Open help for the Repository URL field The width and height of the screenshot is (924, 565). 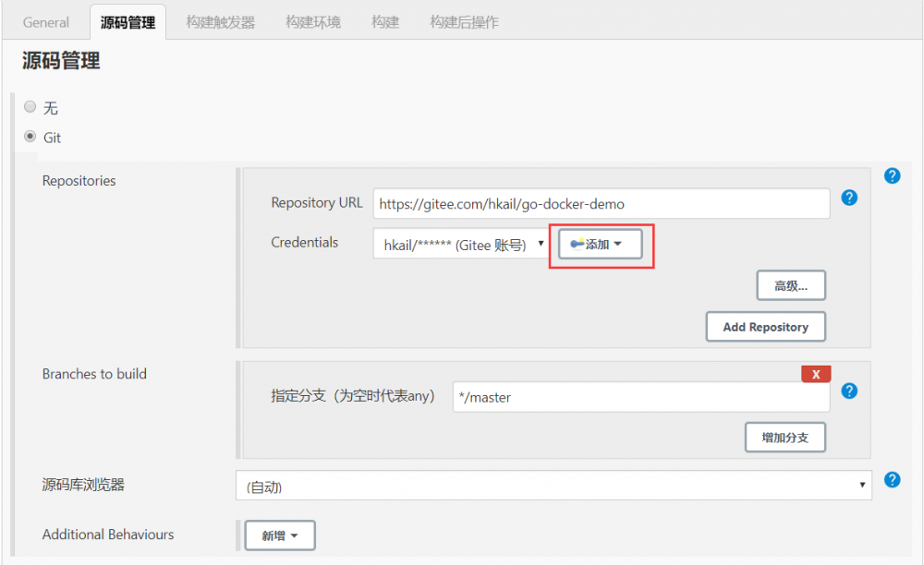pyautogui.click(x=848, y=197)
